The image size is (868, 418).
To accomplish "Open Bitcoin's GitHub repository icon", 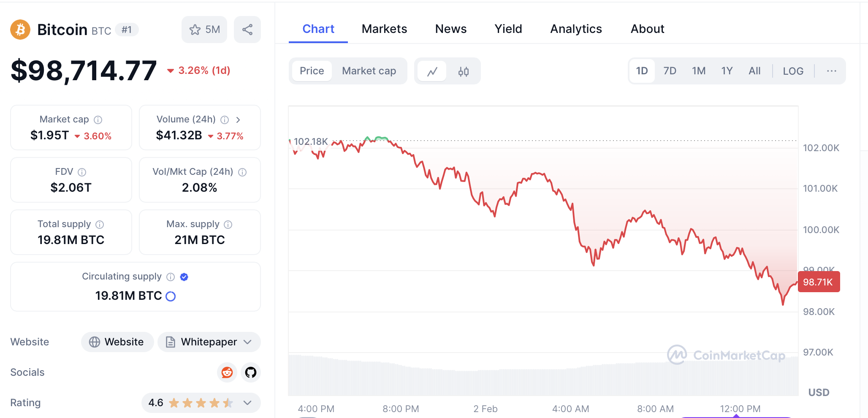I will click(251, 372).
